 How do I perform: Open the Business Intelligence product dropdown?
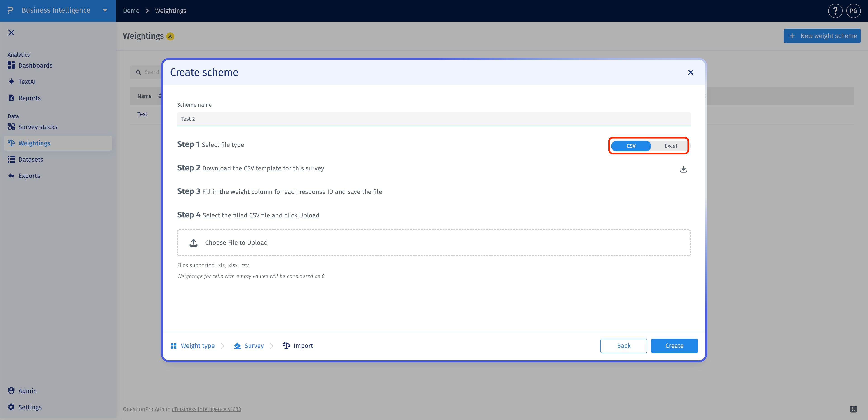[105, 10]
